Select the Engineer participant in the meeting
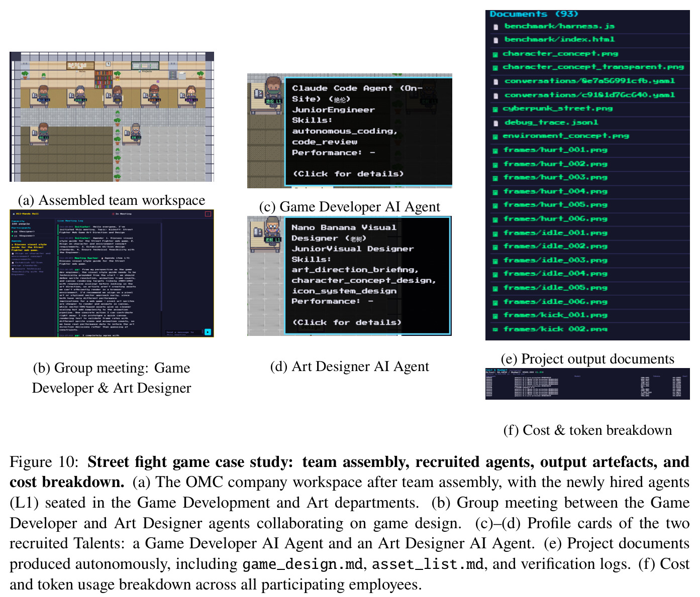The width and height of the screenshot is (700, 597). (23, 235)
